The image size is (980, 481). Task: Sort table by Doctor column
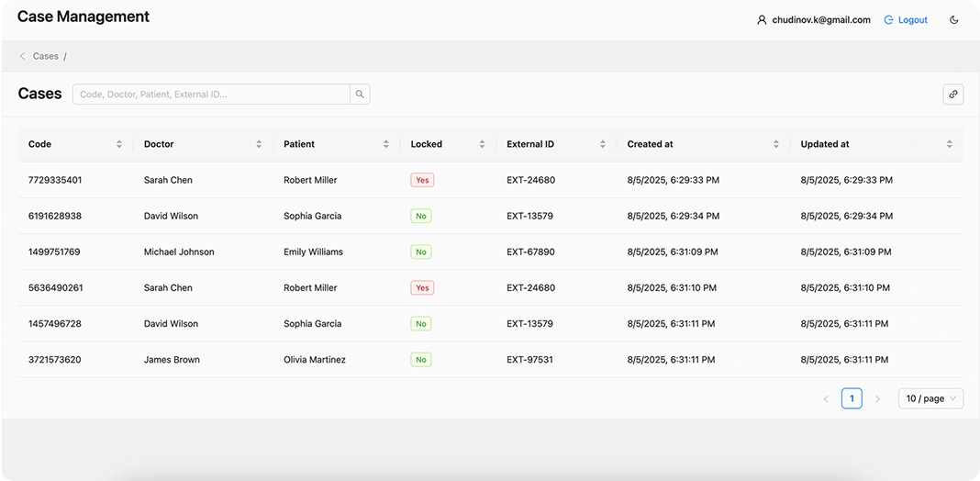259,144
